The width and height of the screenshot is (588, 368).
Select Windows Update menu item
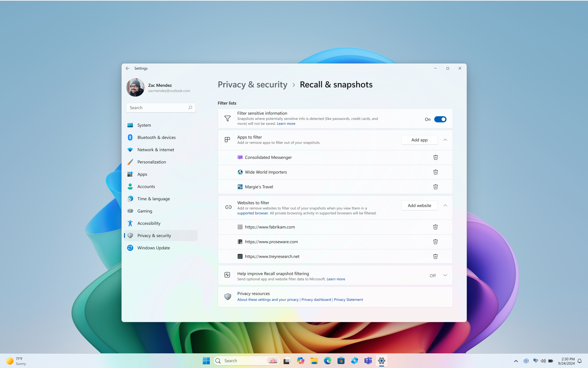(x=154, y=247)
